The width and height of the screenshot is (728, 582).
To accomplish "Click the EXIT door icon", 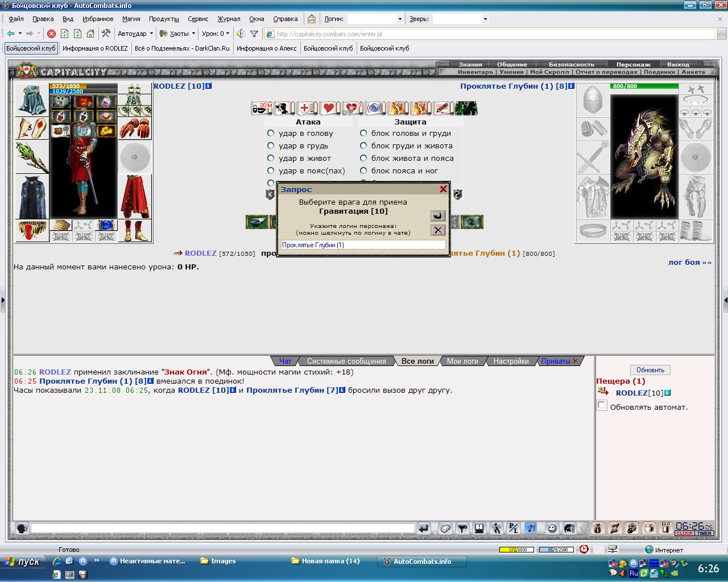I will [666, 529].
